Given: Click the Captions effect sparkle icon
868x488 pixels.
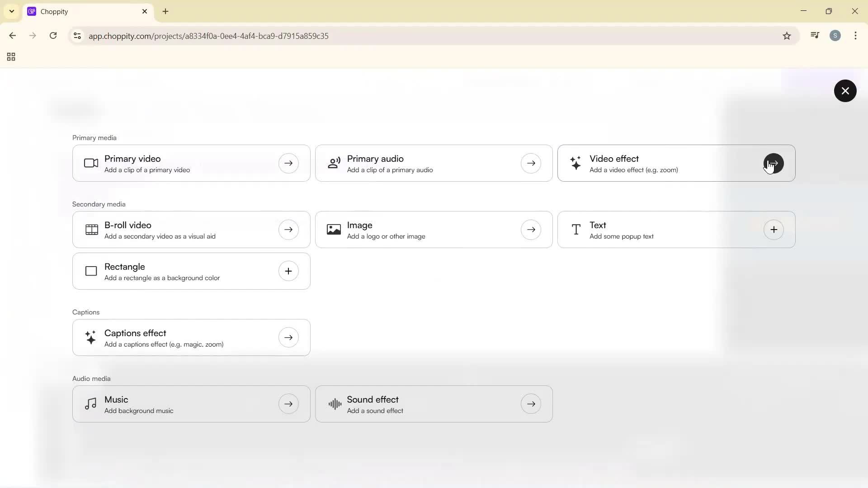Looking at the screenshot, I should (90, 337).
